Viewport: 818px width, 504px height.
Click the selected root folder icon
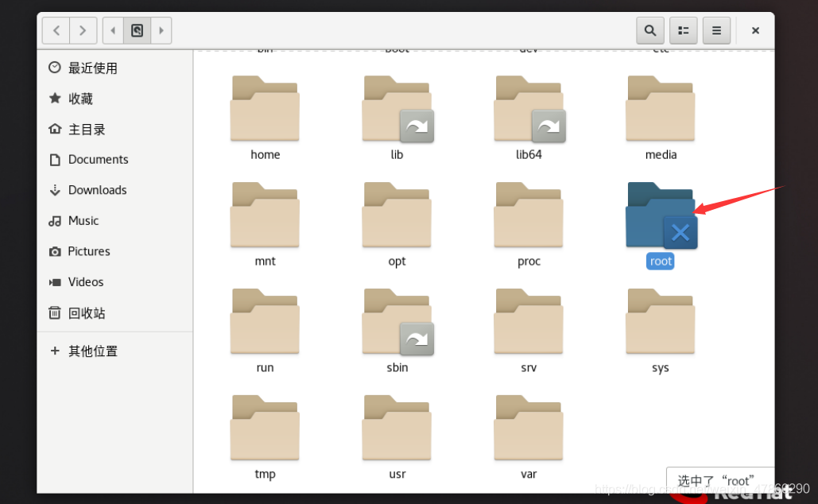(661, 215)
